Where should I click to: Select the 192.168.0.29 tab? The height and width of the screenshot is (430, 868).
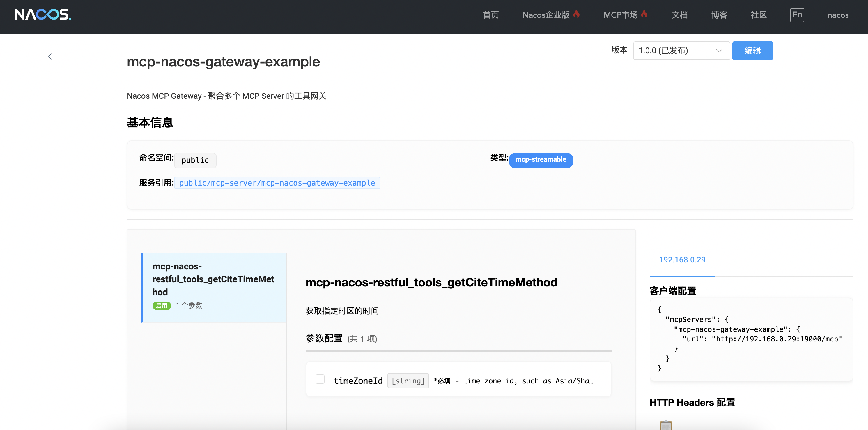pyautogui.click(x=682, y=260)
